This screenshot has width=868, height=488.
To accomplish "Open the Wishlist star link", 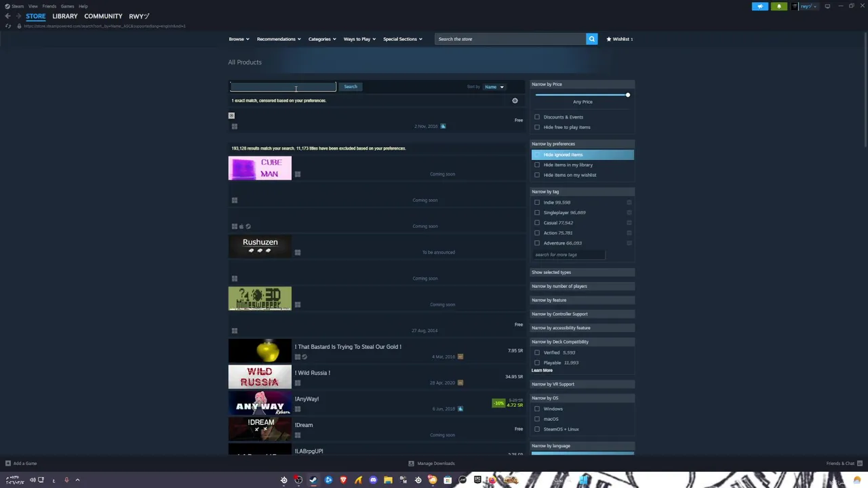I will [x=619, y=39].
